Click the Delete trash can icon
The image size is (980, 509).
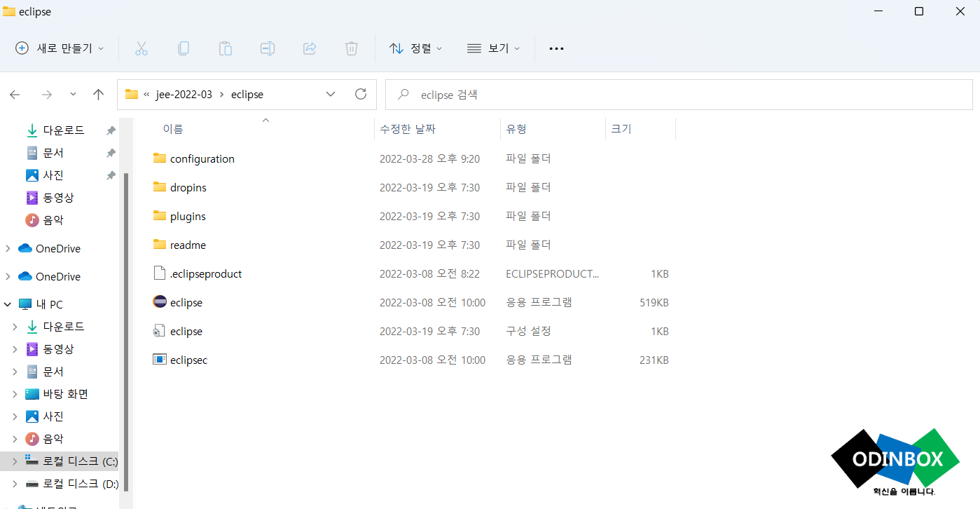tap(352, 48)
